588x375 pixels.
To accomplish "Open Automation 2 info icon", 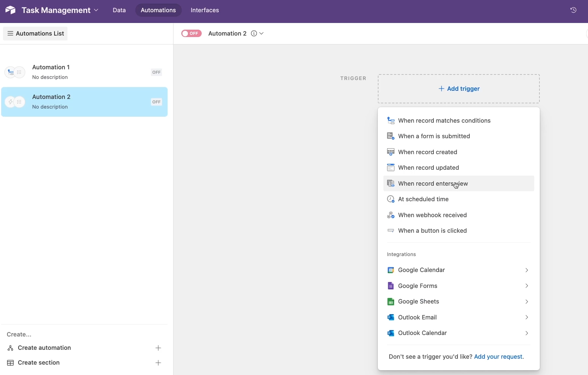I will pos(254,33).
